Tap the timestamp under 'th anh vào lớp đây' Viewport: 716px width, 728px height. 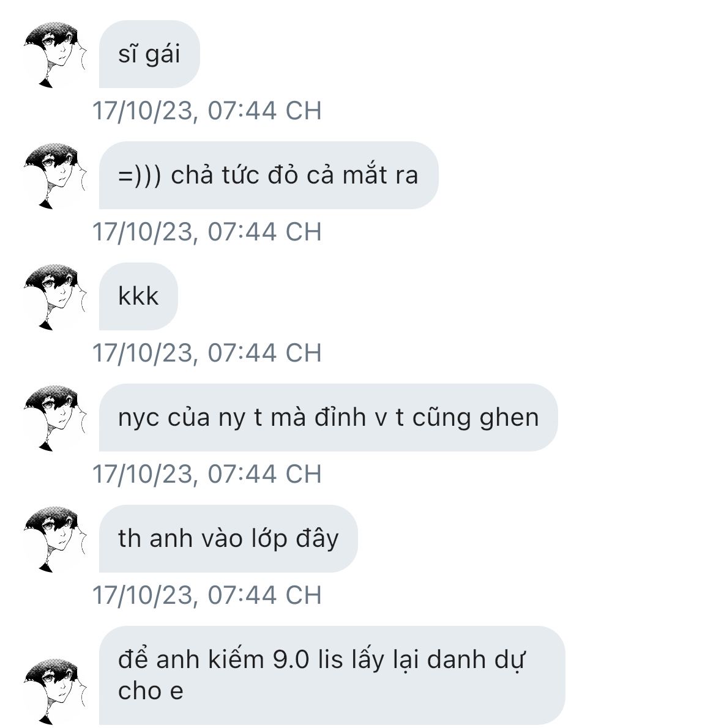point(207,596)
